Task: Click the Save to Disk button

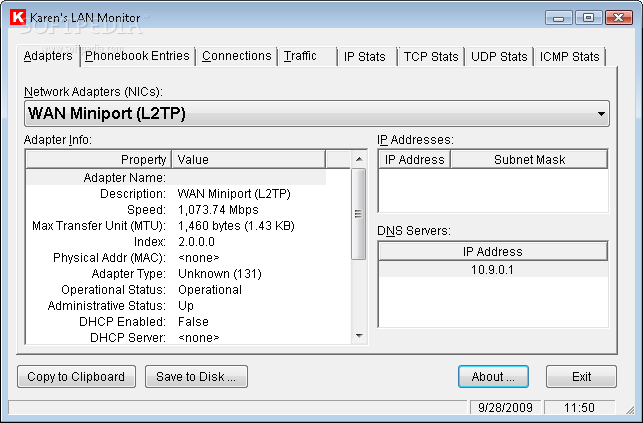Action: (196, 377)
